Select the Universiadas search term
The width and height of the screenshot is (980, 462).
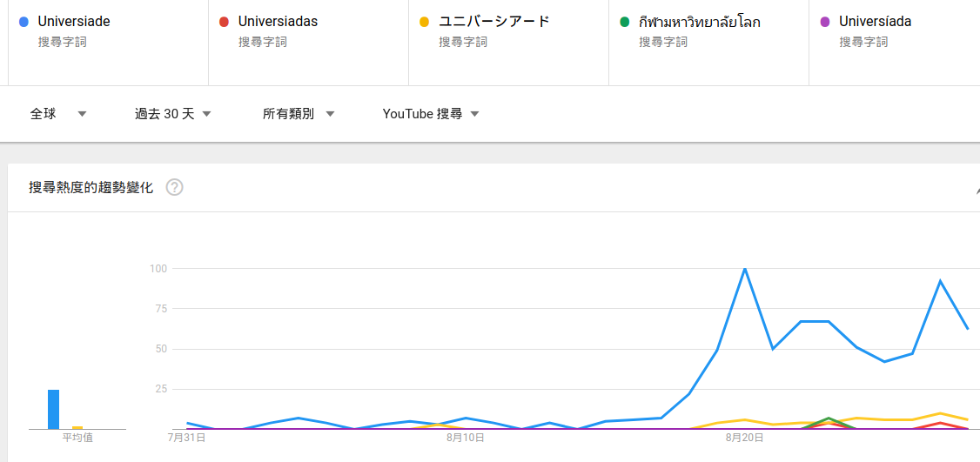pyautogui.click(x=278, y=22)
